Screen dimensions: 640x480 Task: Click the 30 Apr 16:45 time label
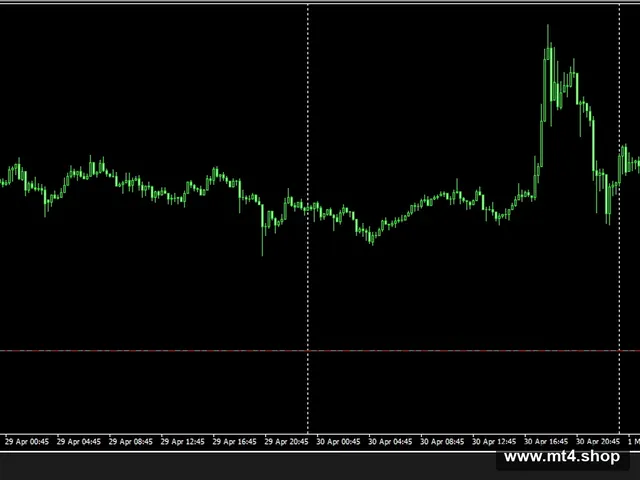coord(546,442)
